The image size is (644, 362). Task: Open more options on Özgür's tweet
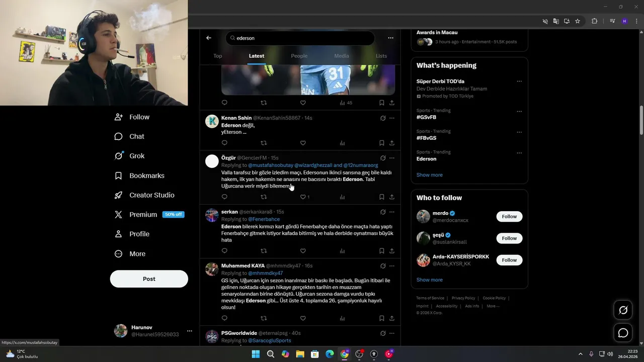[x=392, y=158]
